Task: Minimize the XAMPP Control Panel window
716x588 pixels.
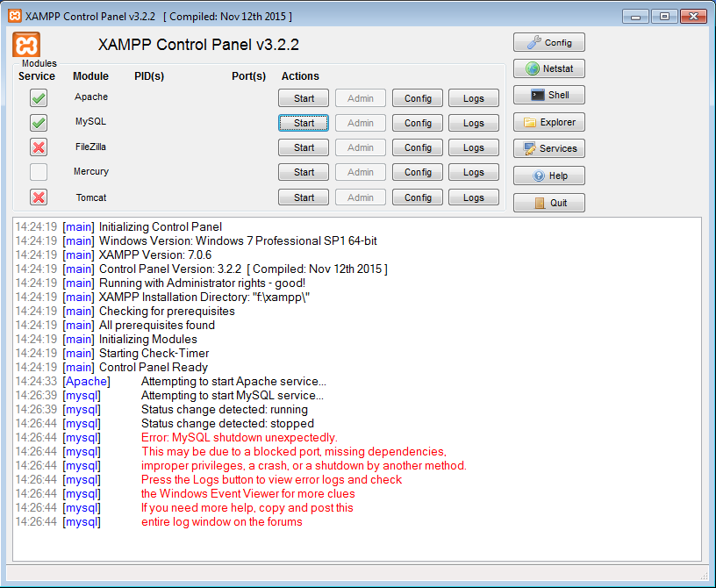Action: [x=635, y=17]
